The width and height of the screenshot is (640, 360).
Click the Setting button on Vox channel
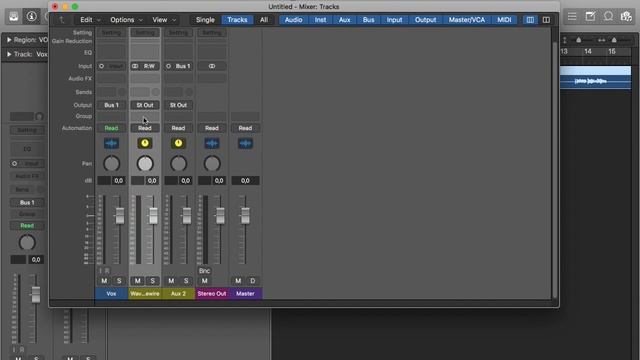coord(111,33)
